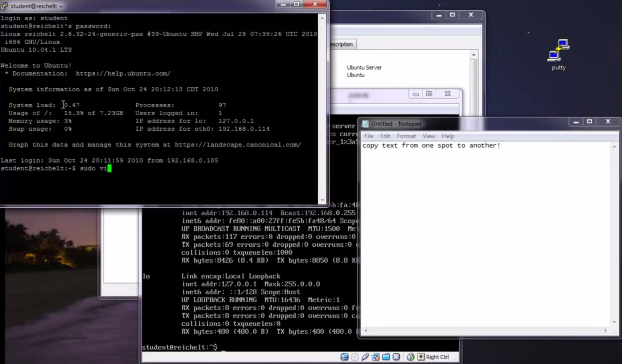
Task: Click 'IP address for eth0: 192.168.0.114' in PuTTY
Action: point(202,129)
